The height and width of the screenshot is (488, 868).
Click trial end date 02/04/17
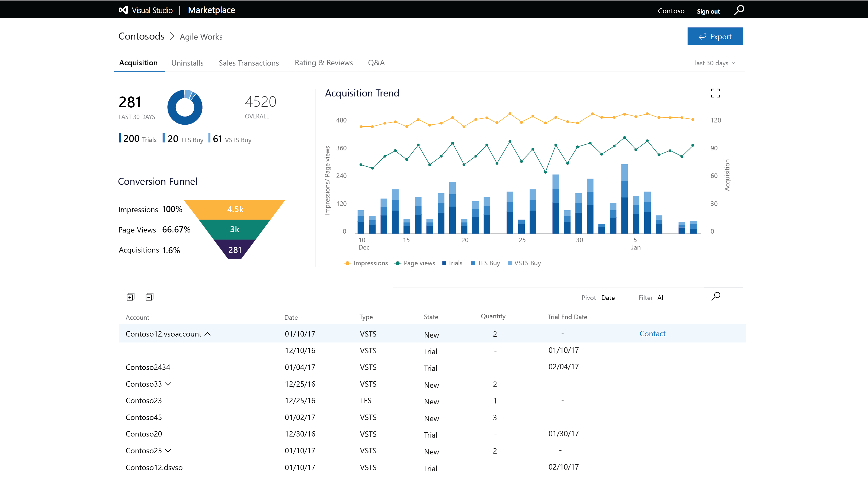pos(563,367)
